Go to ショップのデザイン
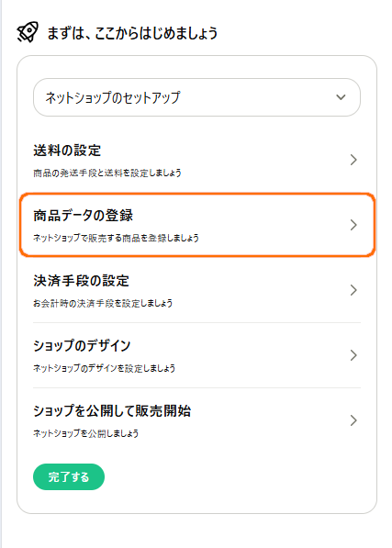Screen dimensions: 392x548 tap(196, 355)
